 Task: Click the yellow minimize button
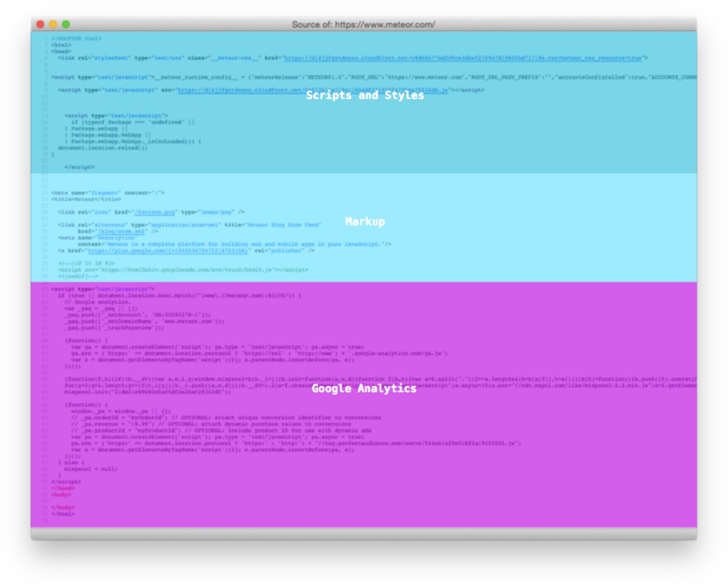[53, 25]
